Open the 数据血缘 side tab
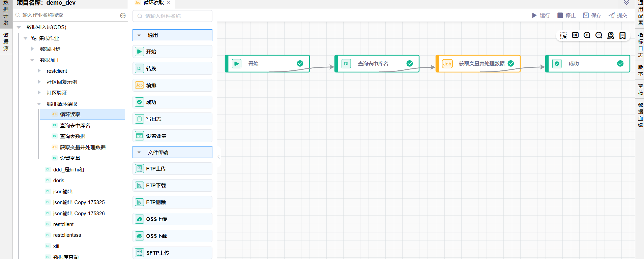The image size is (644, 259). tap(640, 115)
